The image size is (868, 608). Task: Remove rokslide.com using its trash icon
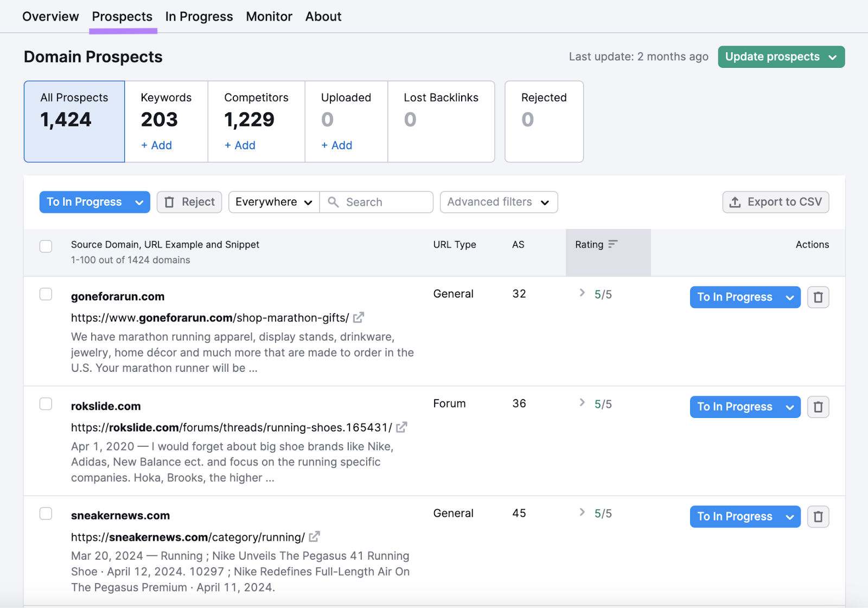[x=818, y=407]
